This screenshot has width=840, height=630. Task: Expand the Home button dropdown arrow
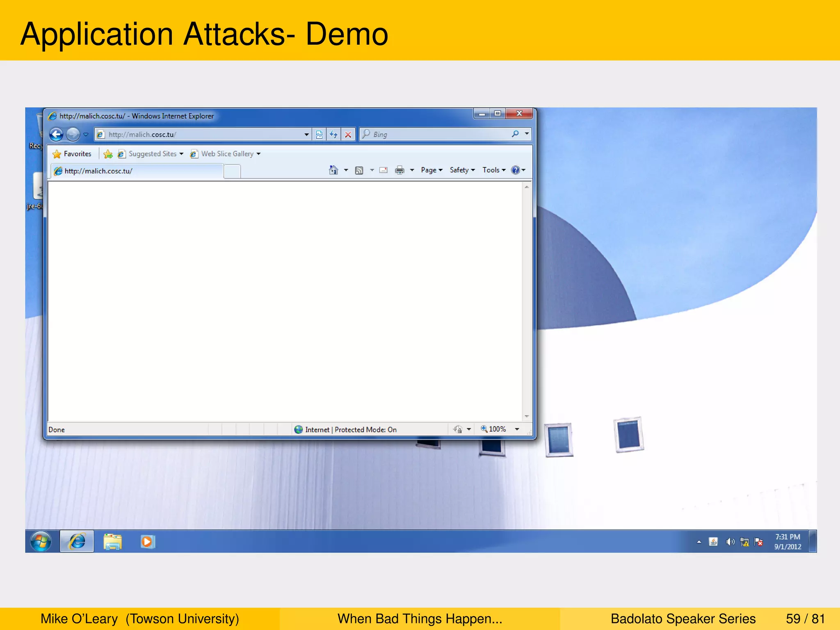pyautogui.click(x=346, y=170)
